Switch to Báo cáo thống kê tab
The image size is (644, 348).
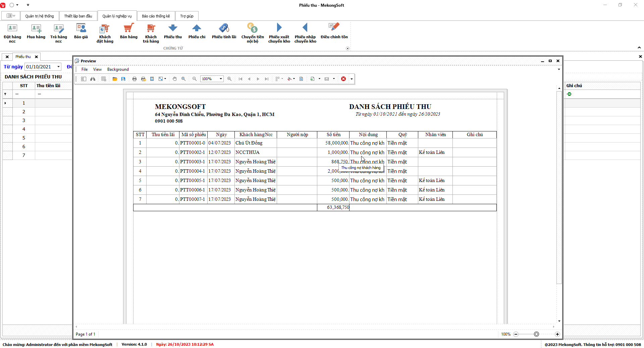tap(156, 16)
